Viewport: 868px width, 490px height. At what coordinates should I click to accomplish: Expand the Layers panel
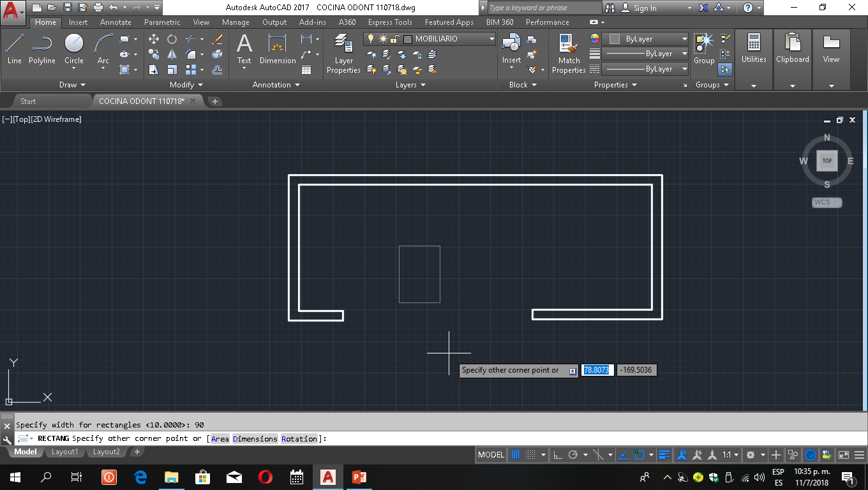tap(410, 84)
